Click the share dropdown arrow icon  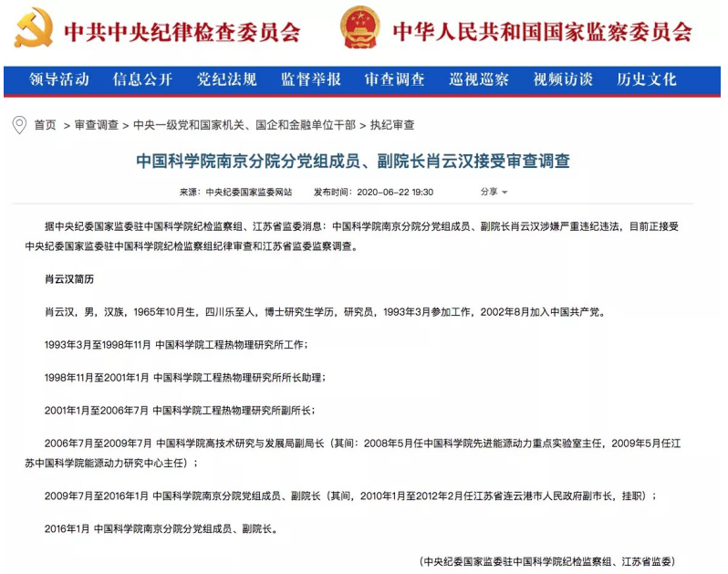(x=504, y=193)
